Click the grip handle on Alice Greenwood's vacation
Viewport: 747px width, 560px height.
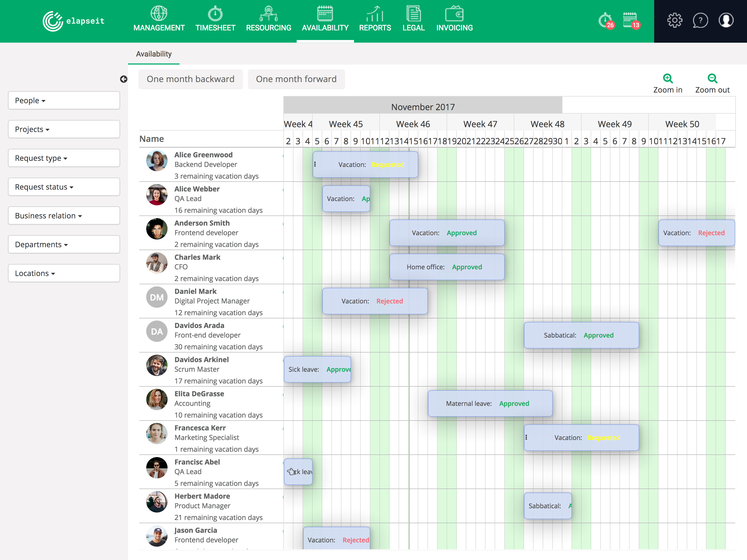pos(315,164)
